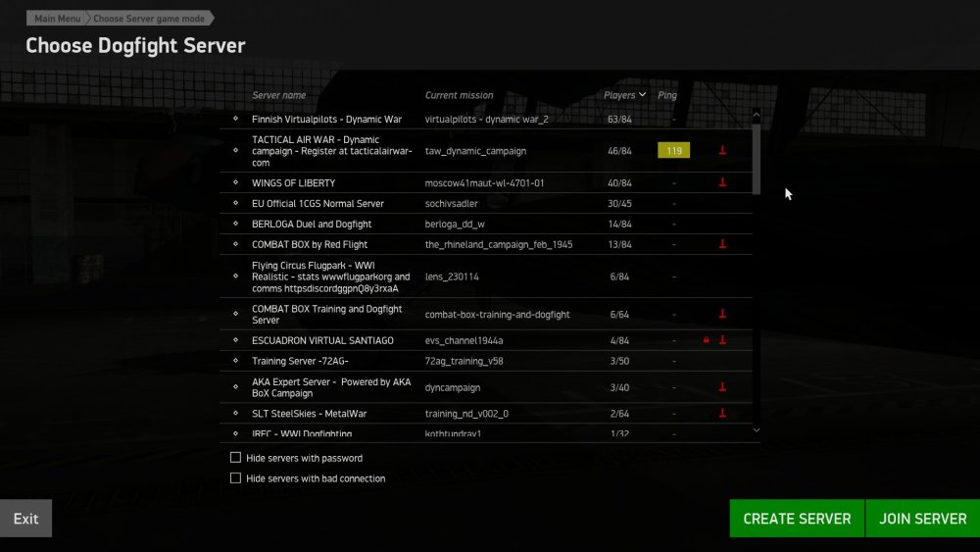Image resolution: width=980 pixels, height=552 pixels.
Task: Select SLT SteelSkies - MetalWar server name
Action: pos(309,413)
